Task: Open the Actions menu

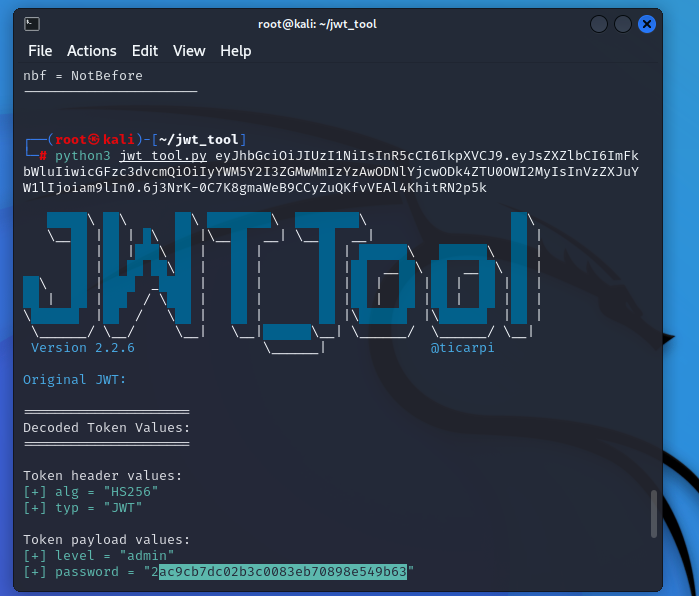Action: click(91, 51)
